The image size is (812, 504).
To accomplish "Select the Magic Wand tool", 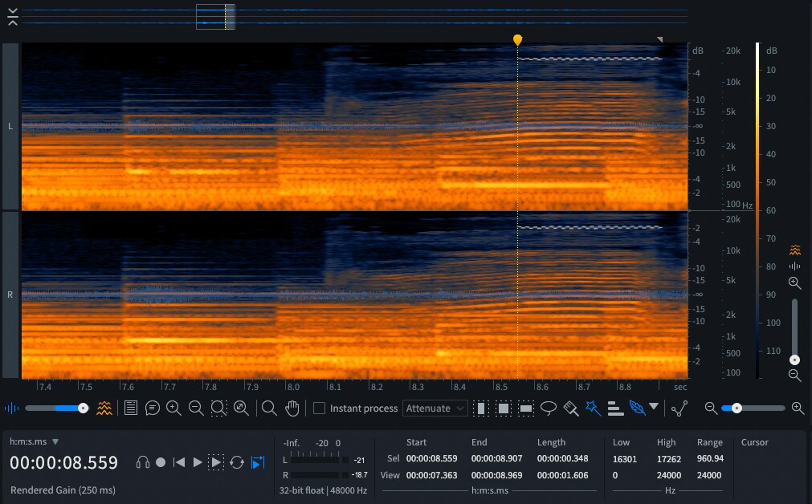I will [593, 408].
